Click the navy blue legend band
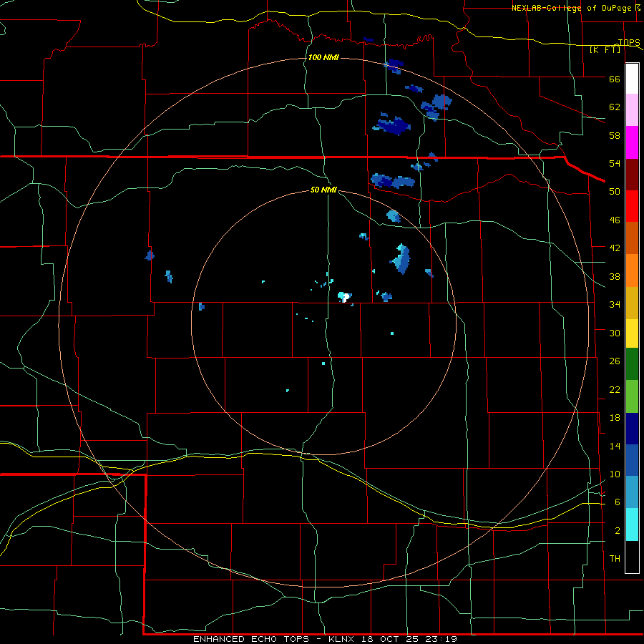The width and height of the screenshot is (644, 644). coord(632,429)
